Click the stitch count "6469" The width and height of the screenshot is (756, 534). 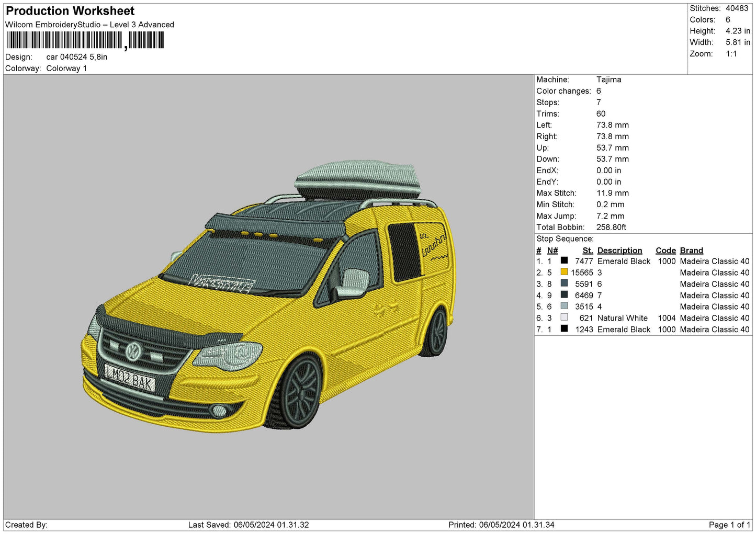584,296
